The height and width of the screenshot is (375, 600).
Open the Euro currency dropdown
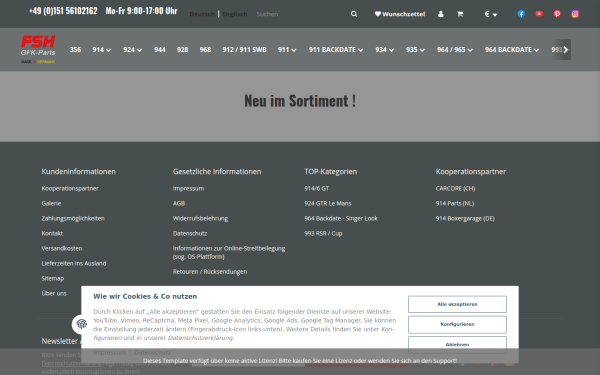(491, 14)
